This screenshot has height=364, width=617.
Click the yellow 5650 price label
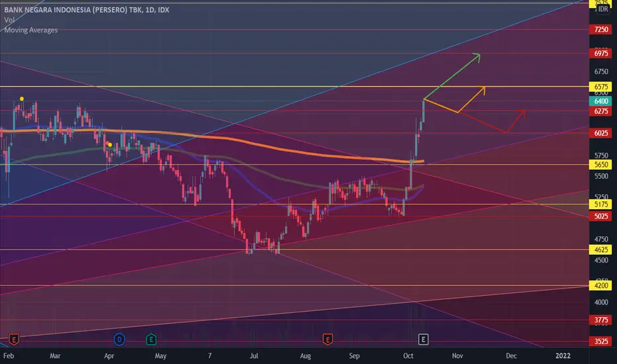click(600, 165)
